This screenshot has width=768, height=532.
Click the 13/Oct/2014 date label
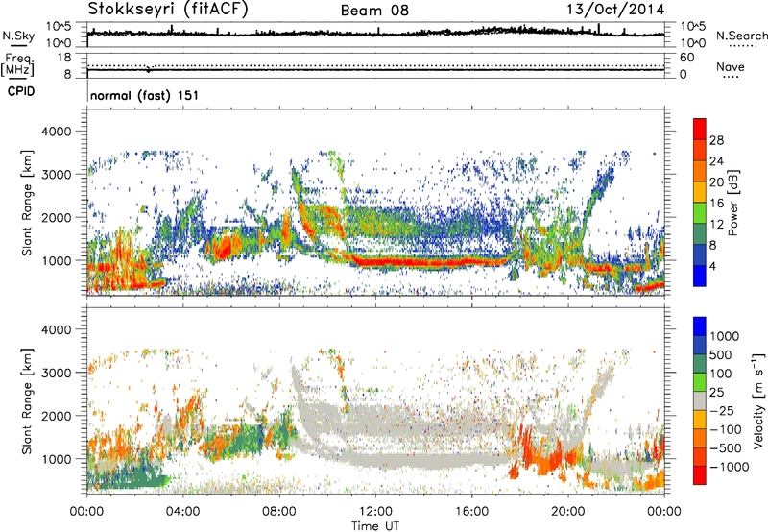coord(615,10)
